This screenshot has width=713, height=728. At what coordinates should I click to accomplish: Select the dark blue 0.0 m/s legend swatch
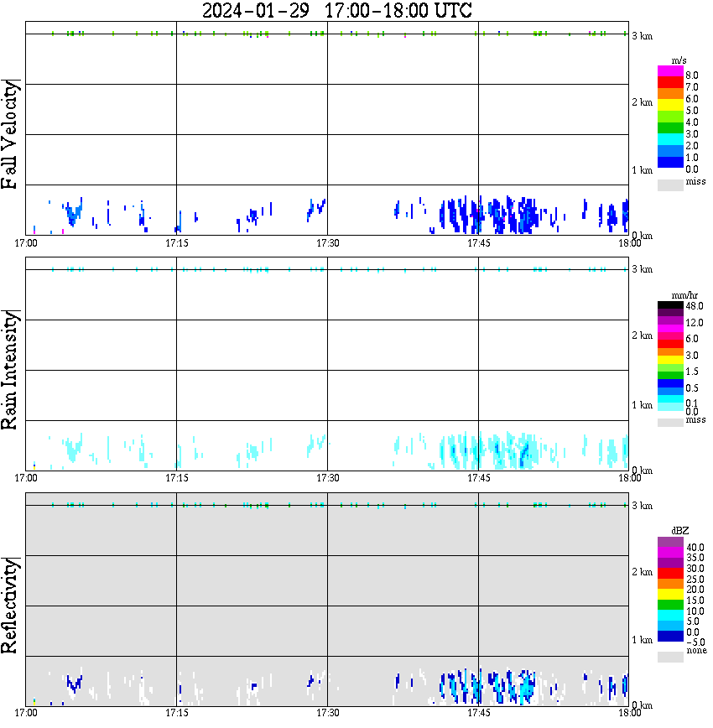point(670,163)
